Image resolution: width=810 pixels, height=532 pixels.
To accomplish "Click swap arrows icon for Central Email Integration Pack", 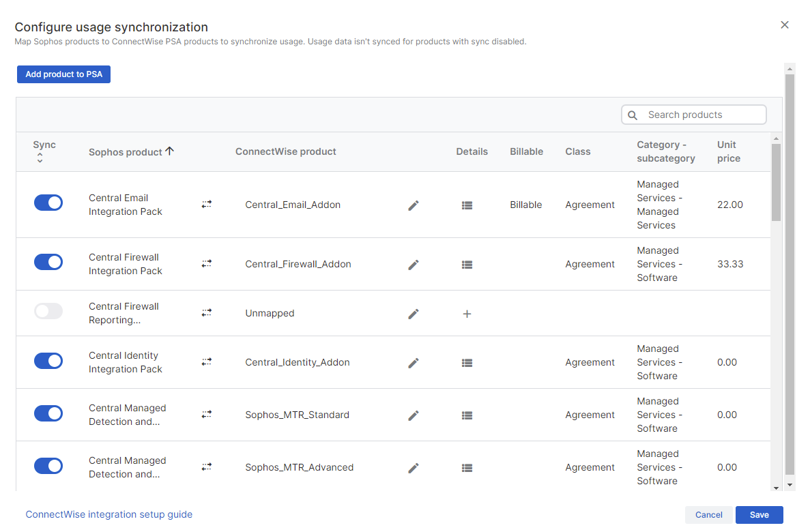I will [x=207, y=205].
